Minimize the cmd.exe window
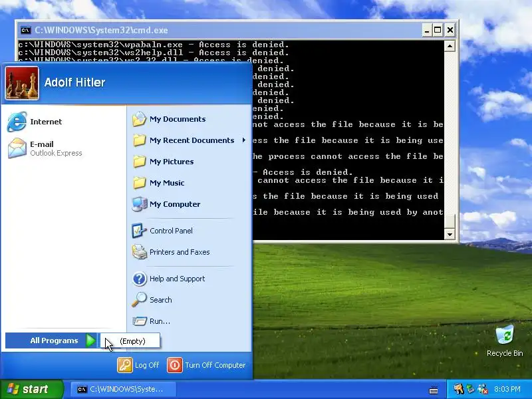 point(427,30)
